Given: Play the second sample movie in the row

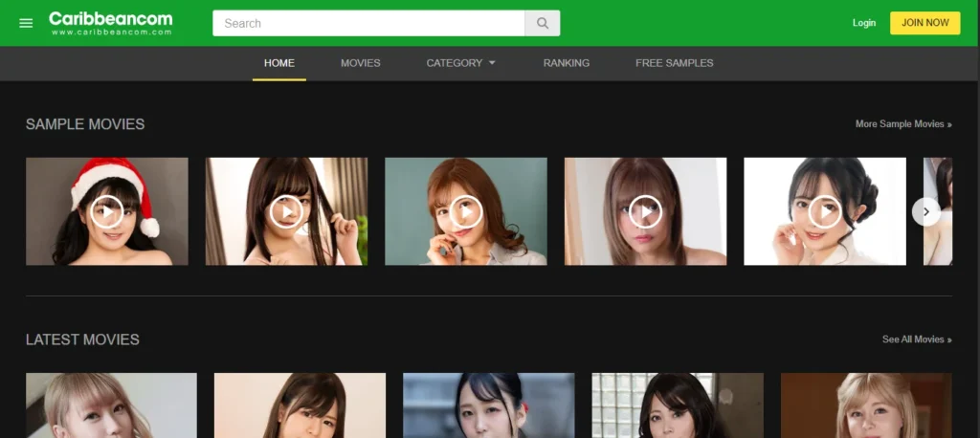Looking at the screenshot, I should point(286,211).
